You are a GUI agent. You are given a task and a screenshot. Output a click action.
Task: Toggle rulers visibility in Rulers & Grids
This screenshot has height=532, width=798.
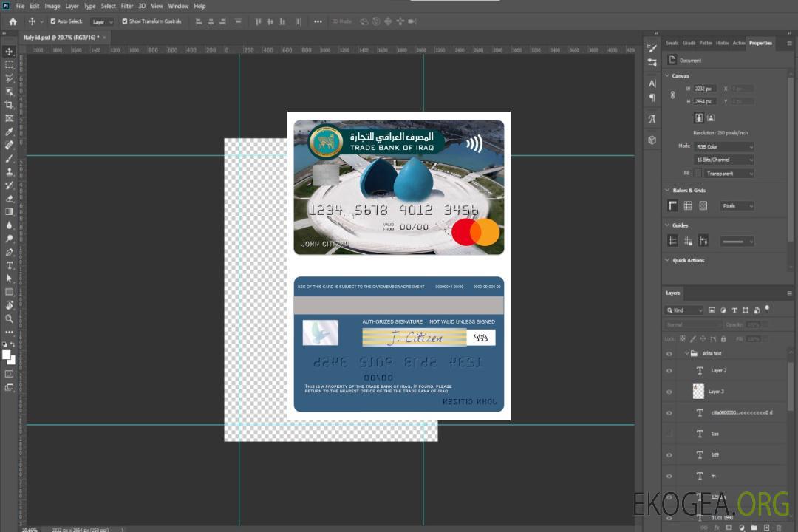[672, 205]
